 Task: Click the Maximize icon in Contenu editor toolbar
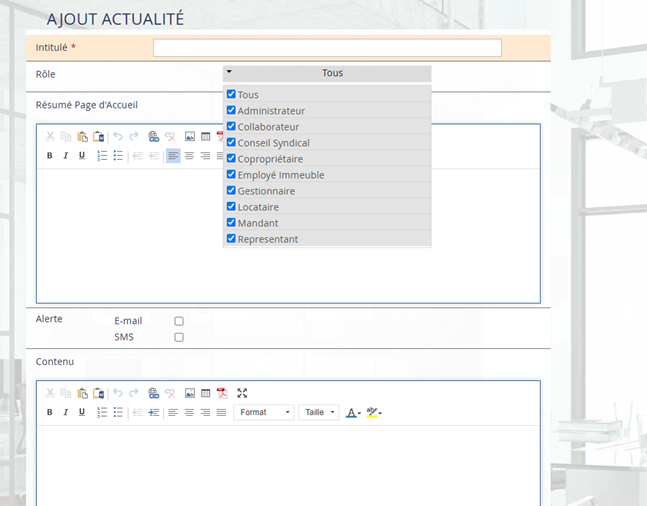click(242, 393)
